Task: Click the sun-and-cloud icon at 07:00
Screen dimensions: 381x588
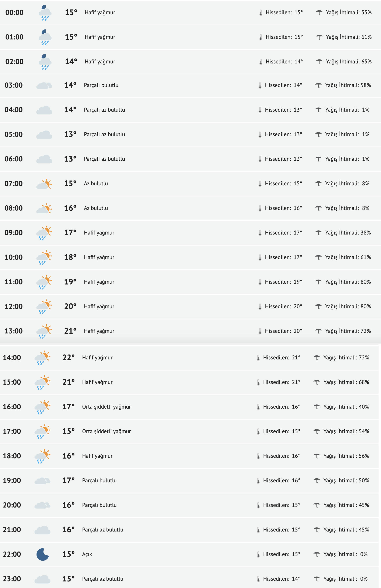Action: 44,184
